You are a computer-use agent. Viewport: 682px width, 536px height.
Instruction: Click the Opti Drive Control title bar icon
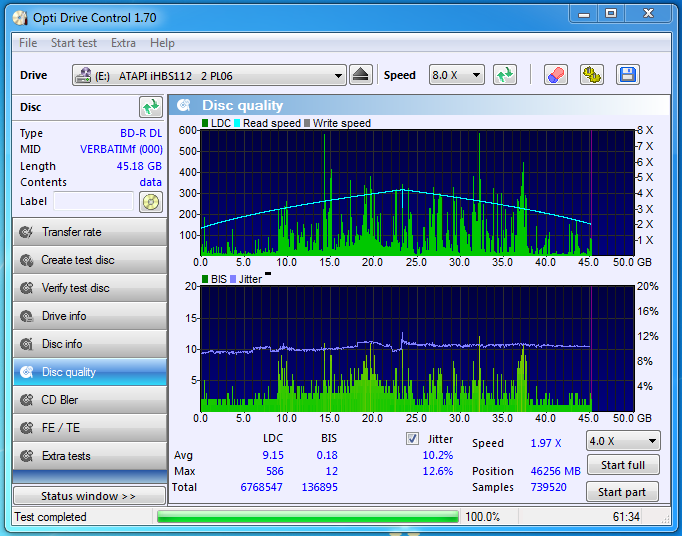[x=20, y=18]
